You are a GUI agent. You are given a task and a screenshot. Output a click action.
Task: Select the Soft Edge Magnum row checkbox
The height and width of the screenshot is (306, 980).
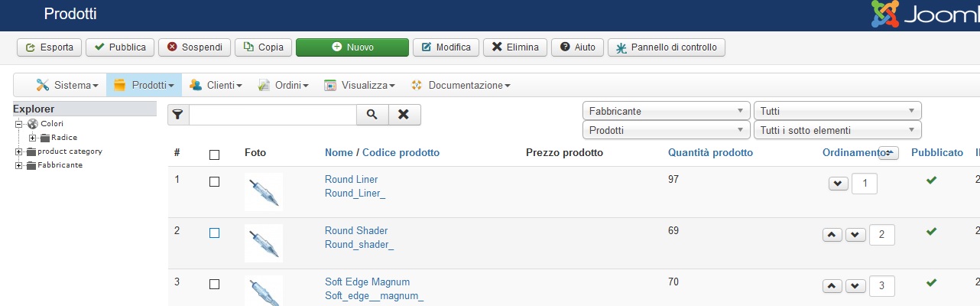[x=214, y=285]
